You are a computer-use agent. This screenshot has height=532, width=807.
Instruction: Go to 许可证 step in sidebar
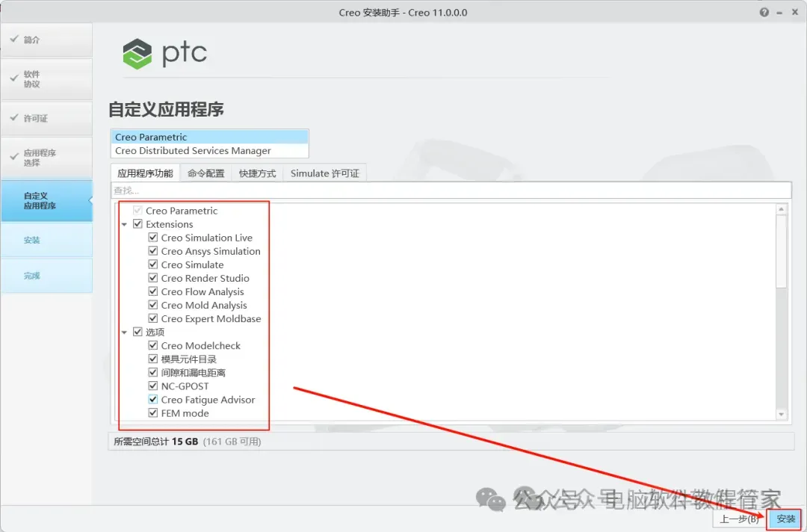47,118
